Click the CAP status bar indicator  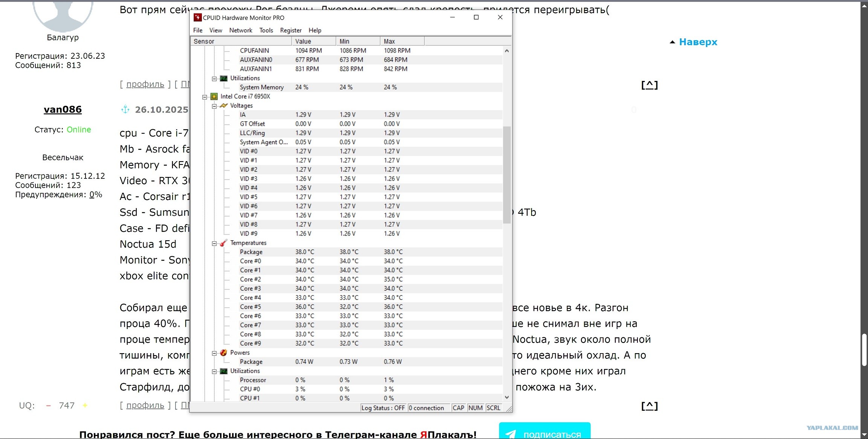coord(458,408)
